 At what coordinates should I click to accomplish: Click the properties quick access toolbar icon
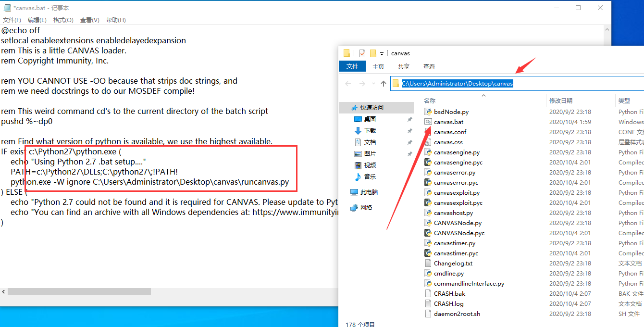click(x=362, y=53)
